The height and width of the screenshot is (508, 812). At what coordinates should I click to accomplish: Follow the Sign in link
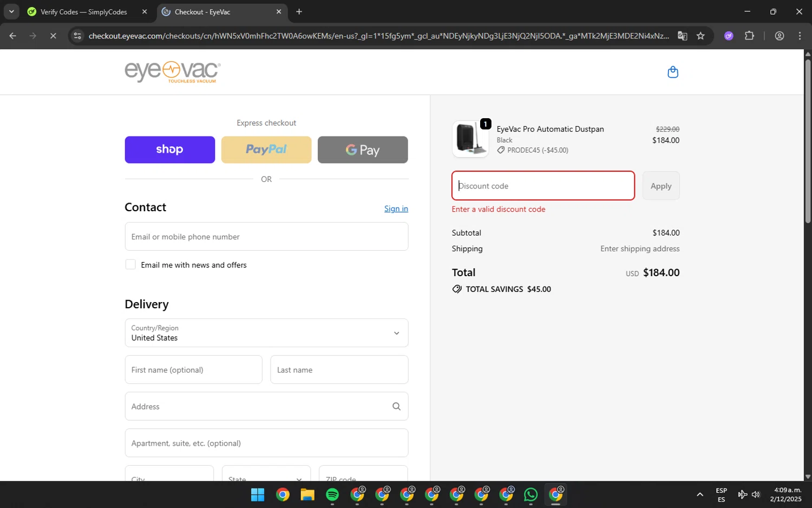396,209
